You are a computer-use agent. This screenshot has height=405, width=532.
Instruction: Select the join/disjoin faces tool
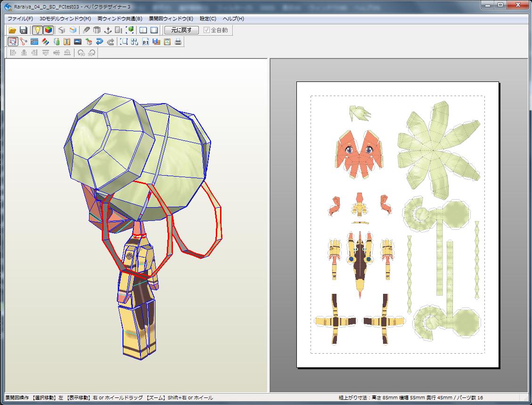[x=23, y=42]
